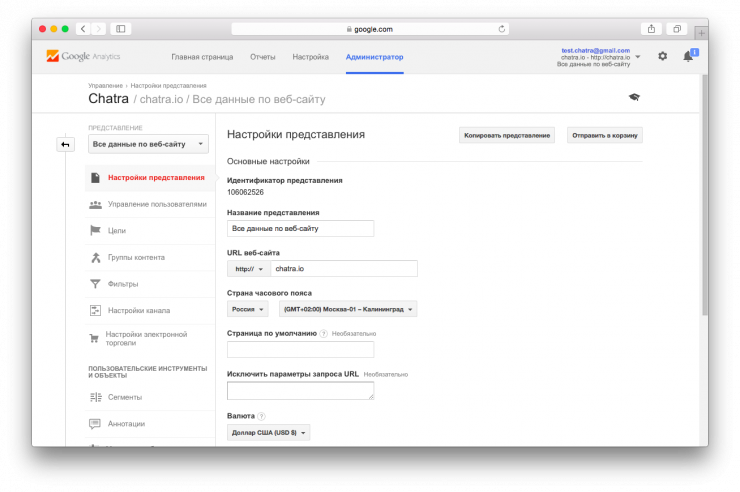Click the graduation cap education icon
Screen dimensions: 740x492
pyautogui.click(x=633, y=97)
